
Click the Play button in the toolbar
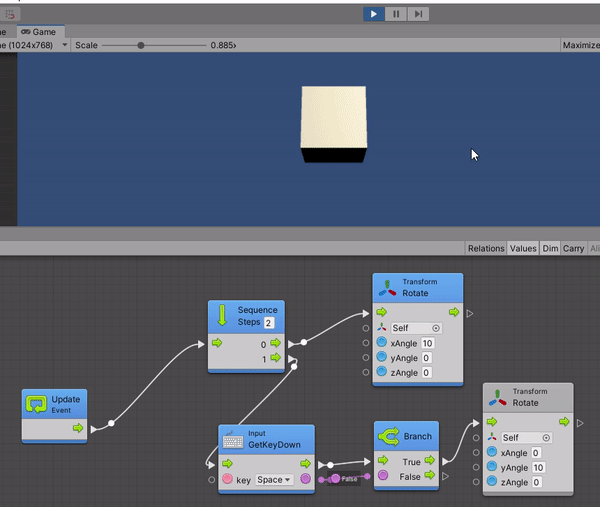(x=373, y=13)
